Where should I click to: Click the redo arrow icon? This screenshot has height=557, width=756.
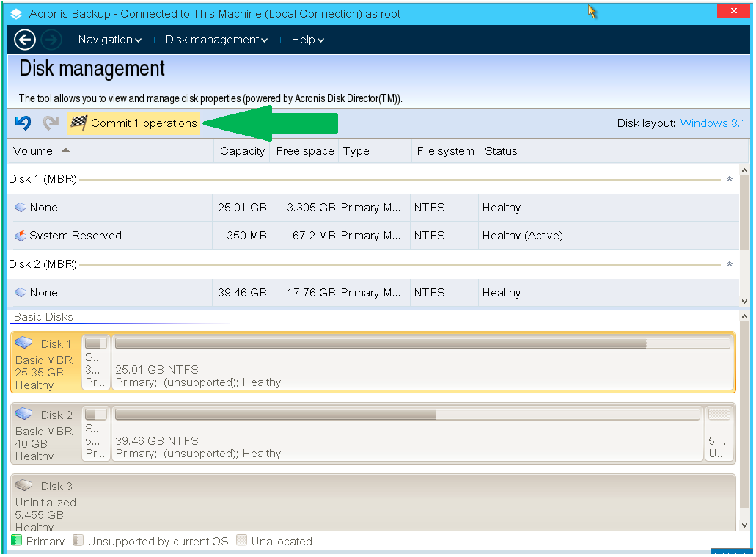point(51,123)
